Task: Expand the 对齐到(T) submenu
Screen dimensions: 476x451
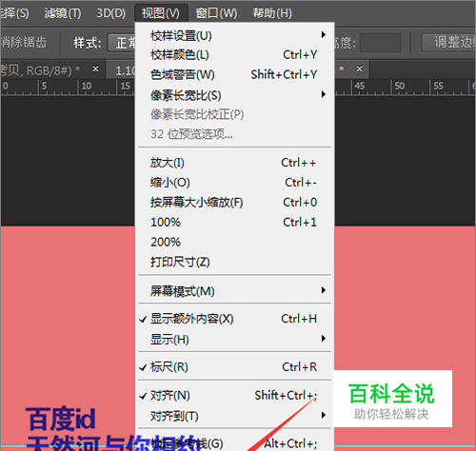Action: (235, 416)
